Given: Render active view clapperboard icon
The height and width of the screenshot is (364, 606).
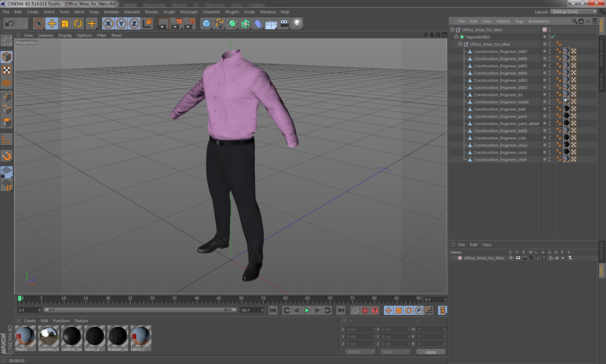Looking at the screenshot, I should coord(163,24).
